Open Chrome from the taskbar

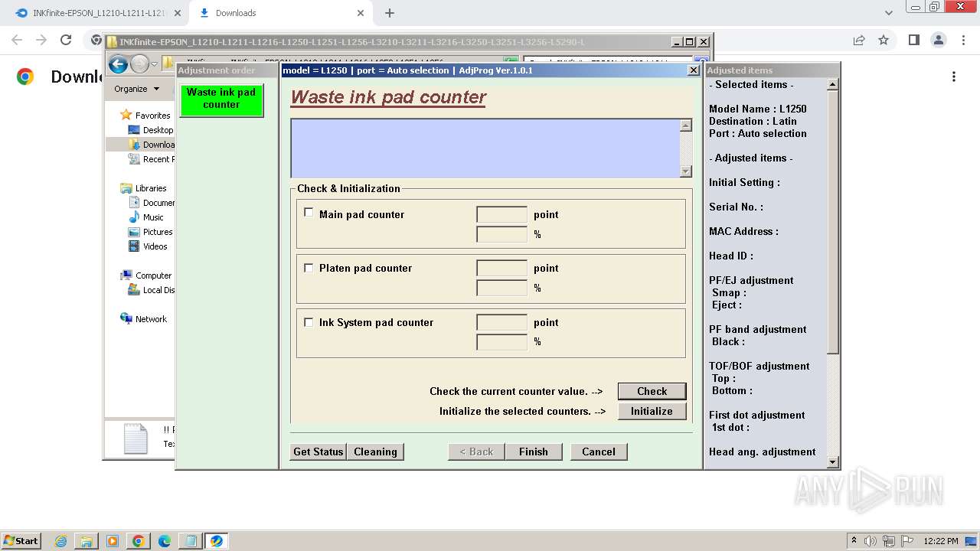139,541
